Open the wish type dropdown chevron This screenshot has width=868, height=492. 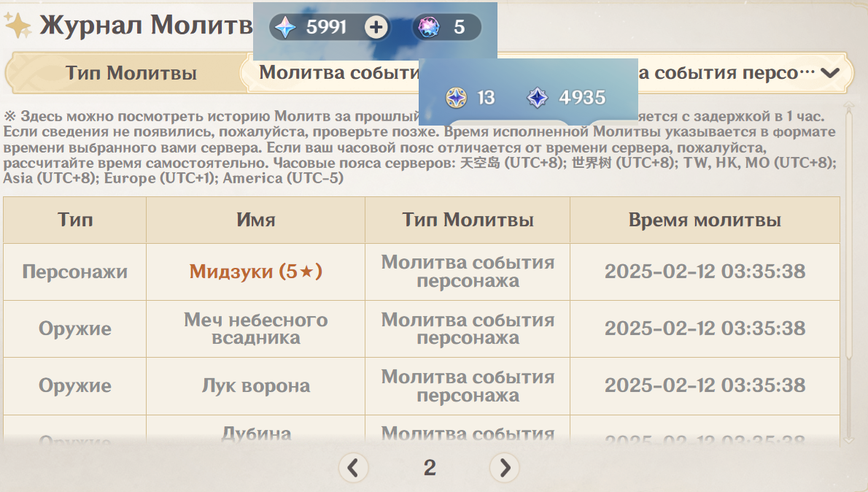click(830, 72)
